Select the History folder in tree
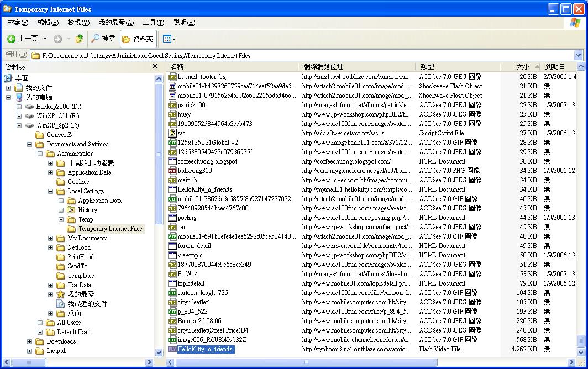Screen dimensions: 588x369 [x=87, y=210]
